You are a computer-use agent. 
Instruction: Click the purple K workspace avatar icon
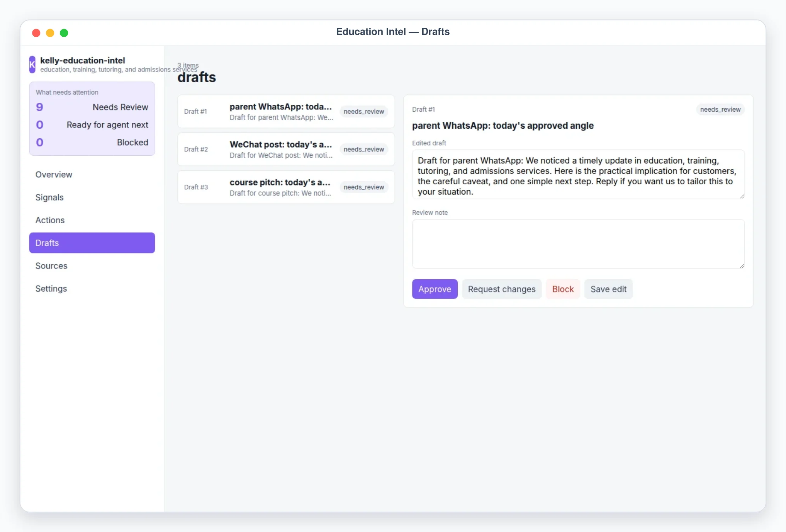[32, 65]
